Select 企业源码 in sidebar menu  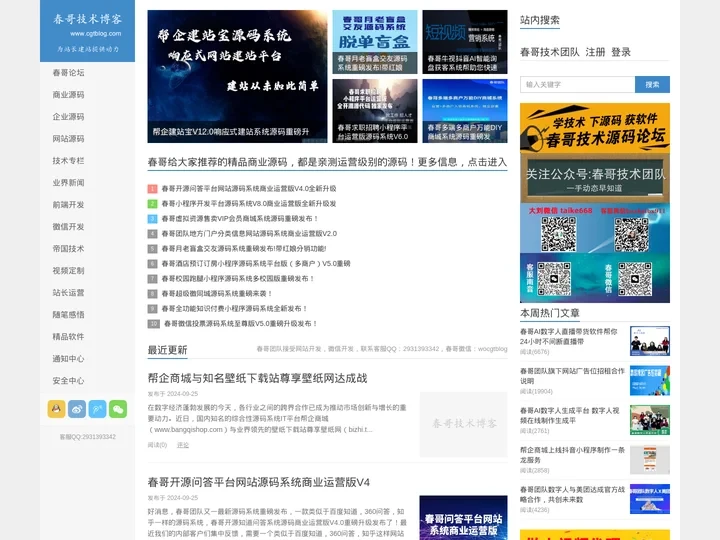[68, 117]
